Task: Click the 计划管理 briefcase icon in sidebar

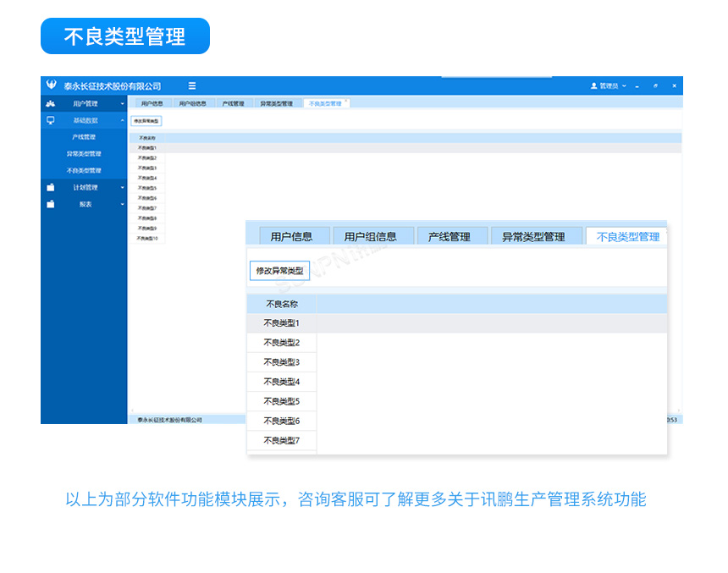Action: 50,188
